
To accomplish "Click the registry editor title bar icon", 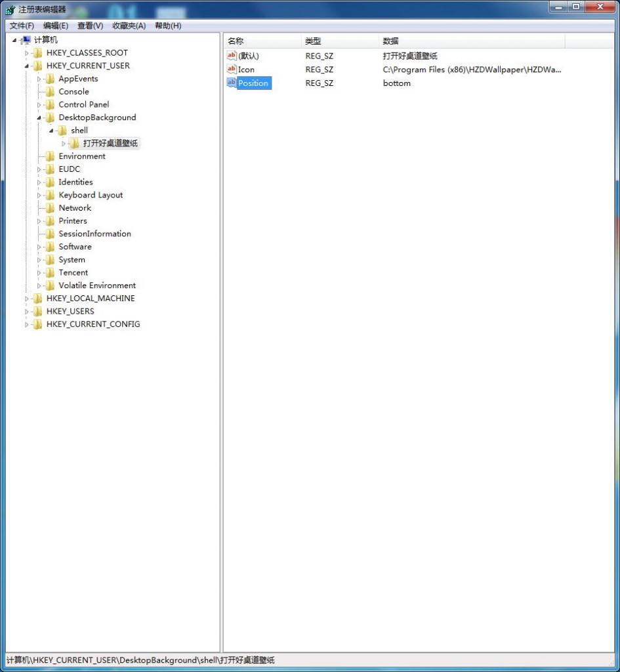I will click(10, 9).
